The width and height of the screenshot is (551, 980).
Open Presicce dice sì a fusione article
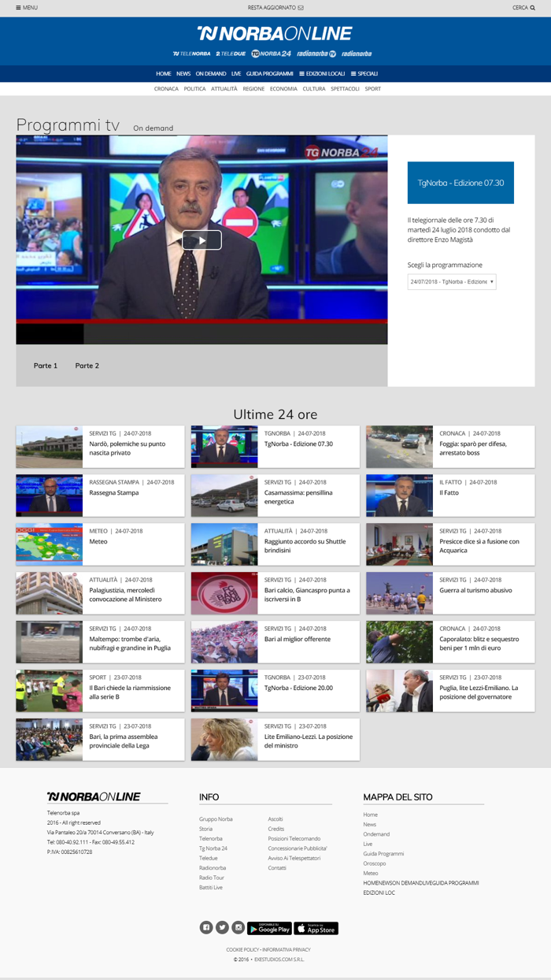(479, 546)
